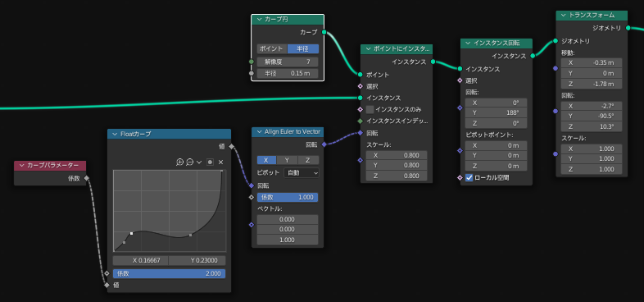Collapse the カーブ円 node
Viewport: 644px width, 302px height.
coord(259,20)
